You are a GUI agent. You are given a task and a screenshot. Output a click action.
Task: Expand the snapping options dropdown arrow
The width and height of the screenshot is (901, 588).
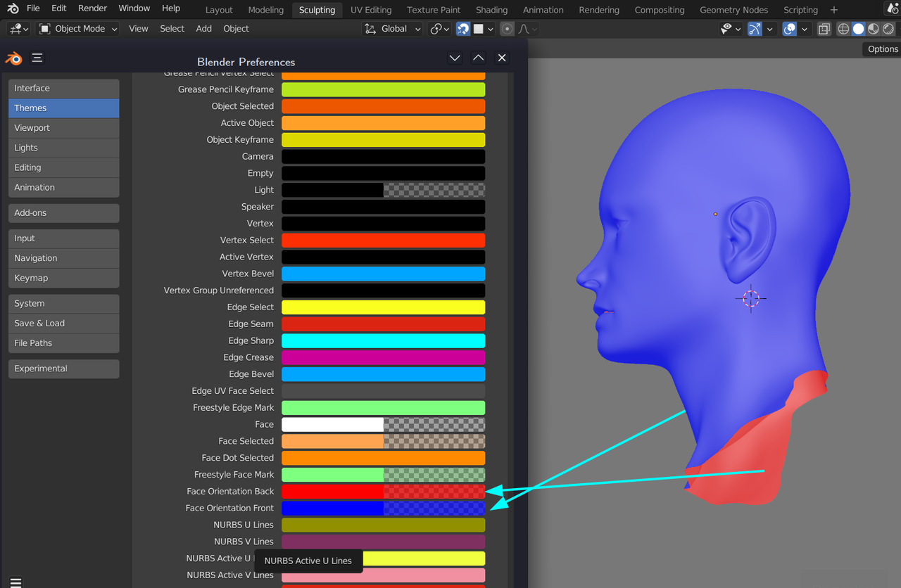[492, 29]
